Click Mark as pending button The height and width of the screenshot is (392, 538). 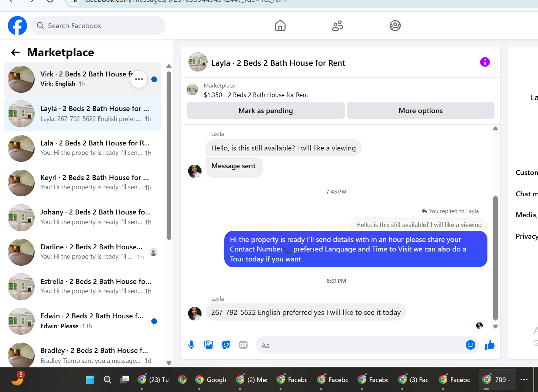click(266, 111)
